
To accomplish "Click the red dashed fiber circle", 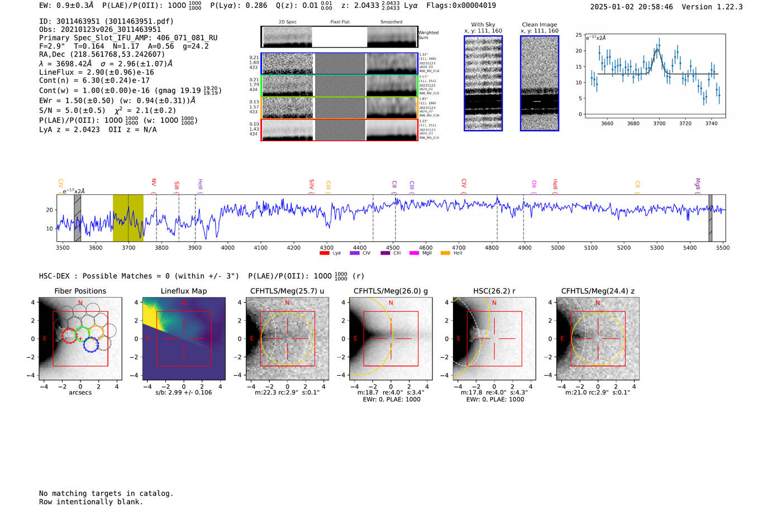I will pos(69,336).
